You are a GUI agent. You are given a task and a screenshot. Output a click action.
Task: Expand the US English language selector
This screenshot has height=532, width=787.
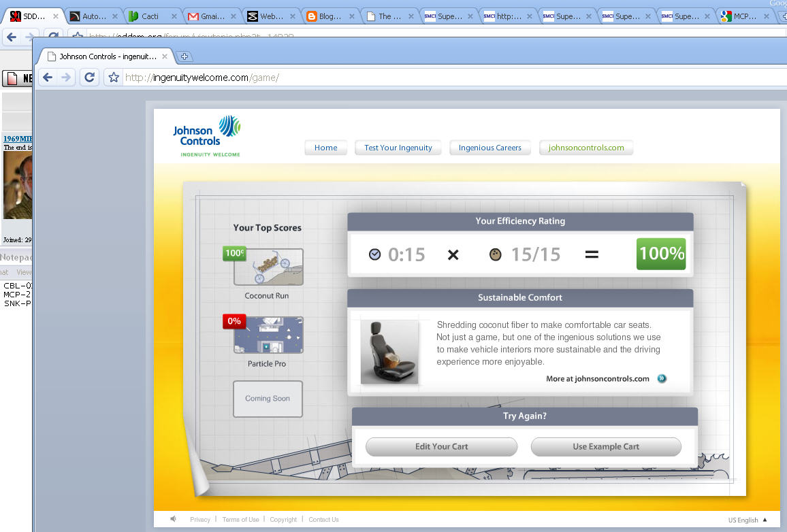[747, 520]
